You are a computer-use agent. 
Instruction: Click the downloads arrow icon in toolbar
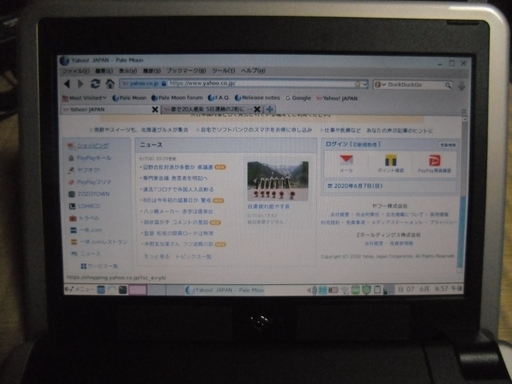pos(462,86)
